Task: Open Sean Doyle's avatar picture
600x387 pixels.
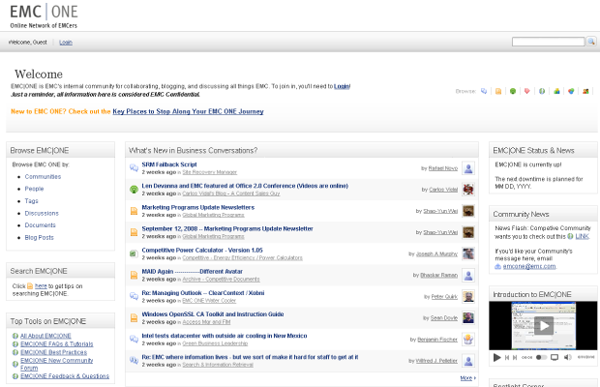Action: [x=468, y=318]
